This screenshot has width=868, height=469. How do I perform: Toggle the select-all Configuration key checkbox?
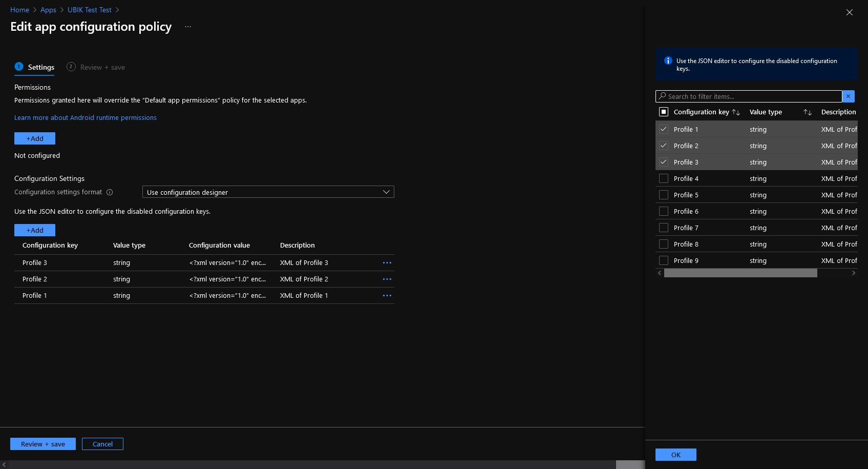[x=664, y=112]
